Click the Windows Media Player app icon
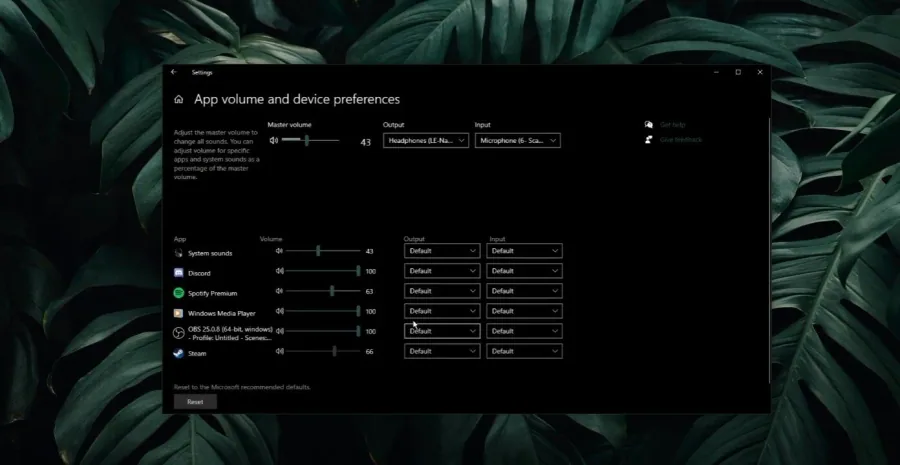900x465 pixels. pyautogui.click(x=179, y=313)
